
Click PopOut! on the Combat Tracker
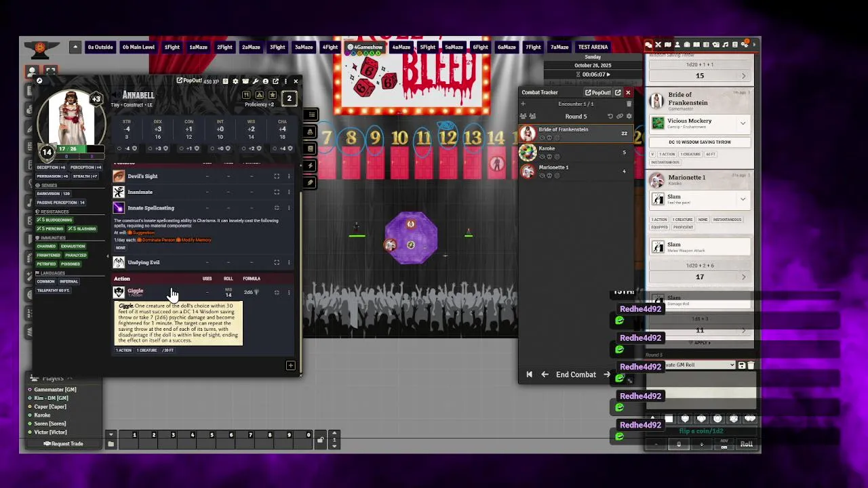point(598,93)
